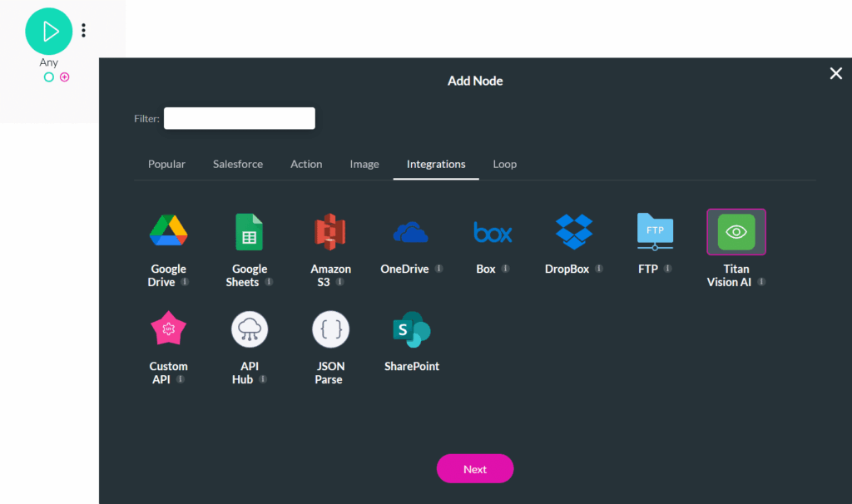Select the Google Sheets integration node
852x504 pixels.
point(249,231)
